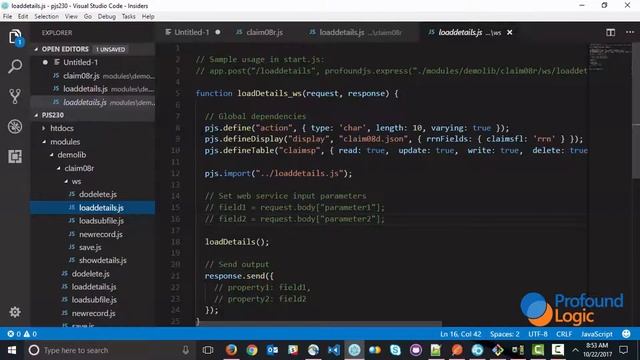The image size is (640, 360).
Task: Open dodelete.js under ws folder
Action: [x=98, y=194]
